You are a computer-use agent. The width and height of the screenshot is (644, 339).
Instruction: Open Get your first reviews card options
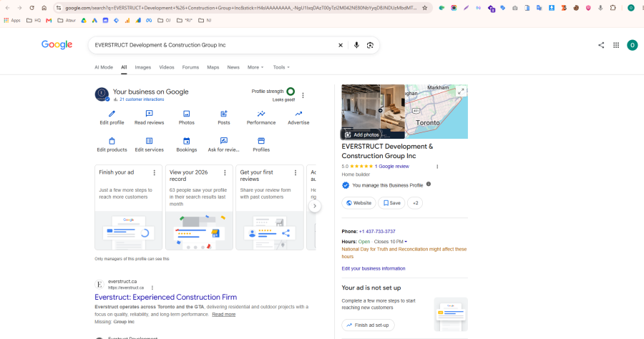coord(296,173)
